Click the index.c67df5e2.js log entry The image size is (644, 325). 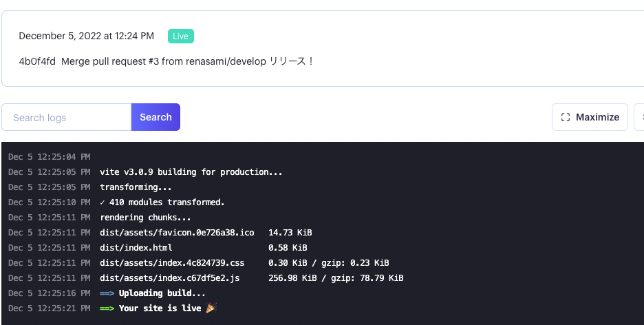click(169, 278)
